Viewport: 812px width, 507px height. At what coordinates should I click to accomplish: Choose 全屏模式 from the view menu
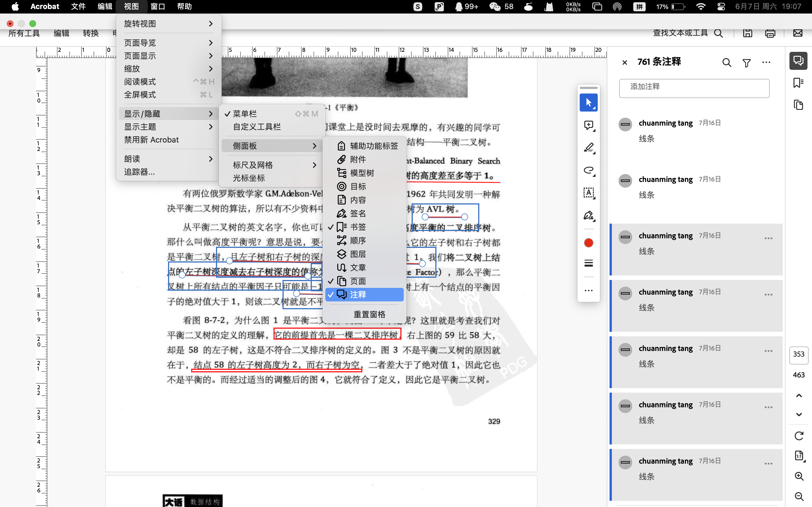pos(140,95)
